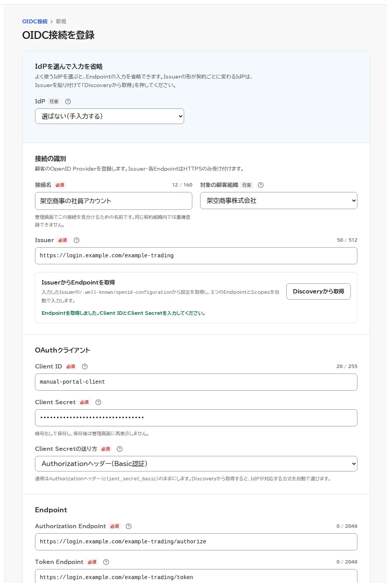392x583 pixels.
Task: Click the OIDC接続を登録 page heading
Action: (58, 35)
